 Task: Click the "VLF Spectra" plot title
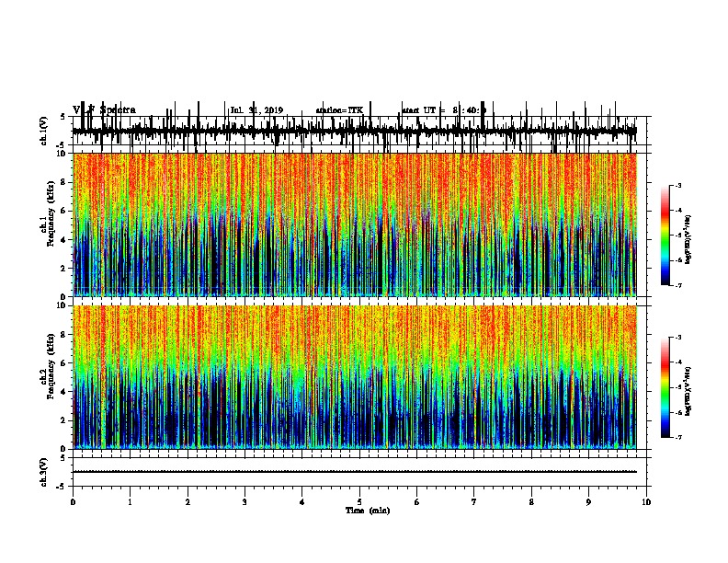104,110
